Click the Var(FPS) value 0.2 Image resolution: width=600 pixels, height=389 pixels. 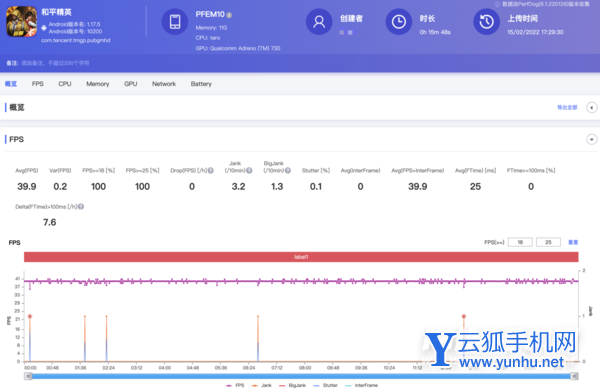(60, 187)
